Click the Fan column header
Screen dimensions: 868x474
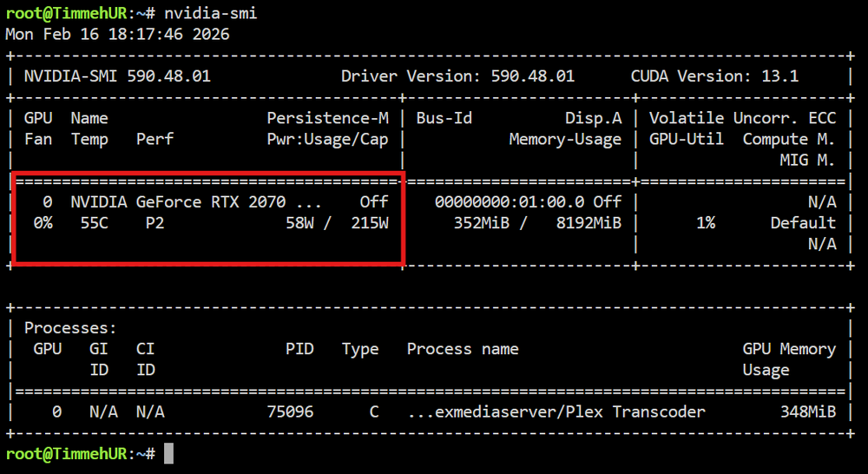click(x=38, y=140)
